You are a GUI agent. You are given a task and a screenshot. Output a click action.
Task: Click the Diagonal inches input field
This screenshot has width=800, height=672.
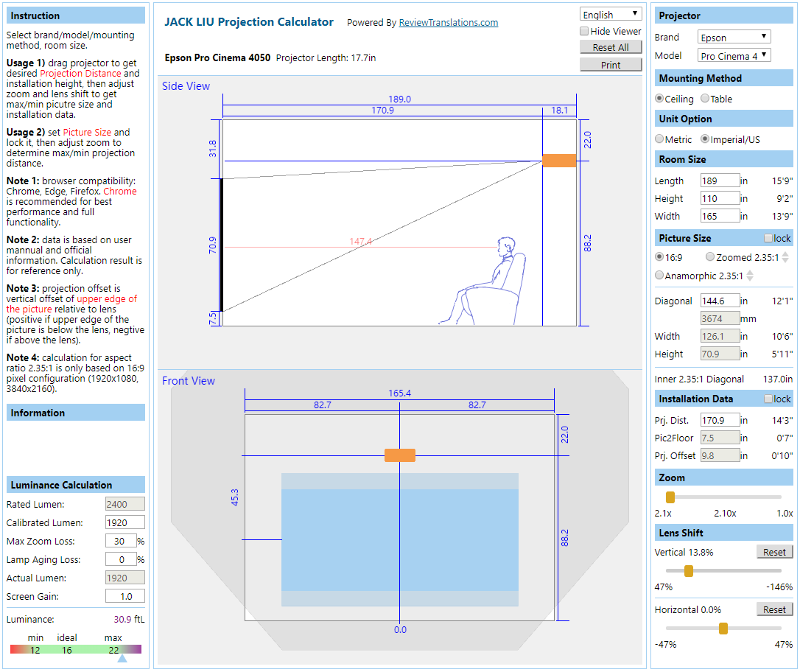click(x=720, y=301)
